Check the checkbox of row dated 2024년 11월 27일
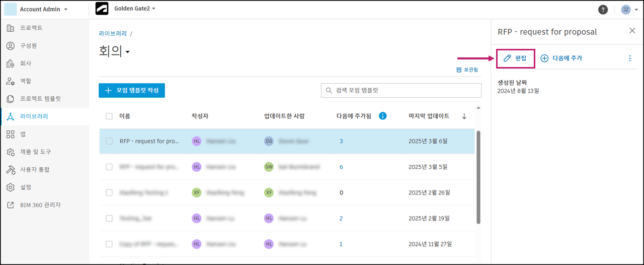The image size is (644, 265). pyautogui.click(x=109, y=244)
